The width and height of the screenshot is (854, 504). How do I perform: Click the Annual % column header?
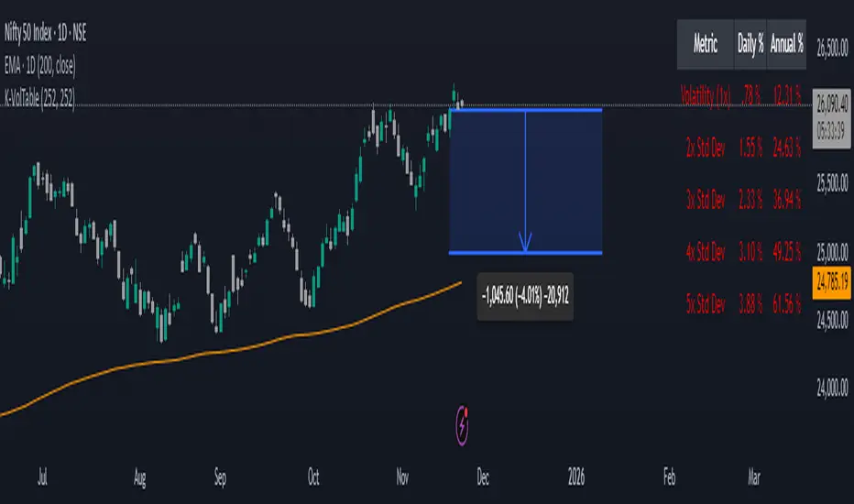point(786,45)
